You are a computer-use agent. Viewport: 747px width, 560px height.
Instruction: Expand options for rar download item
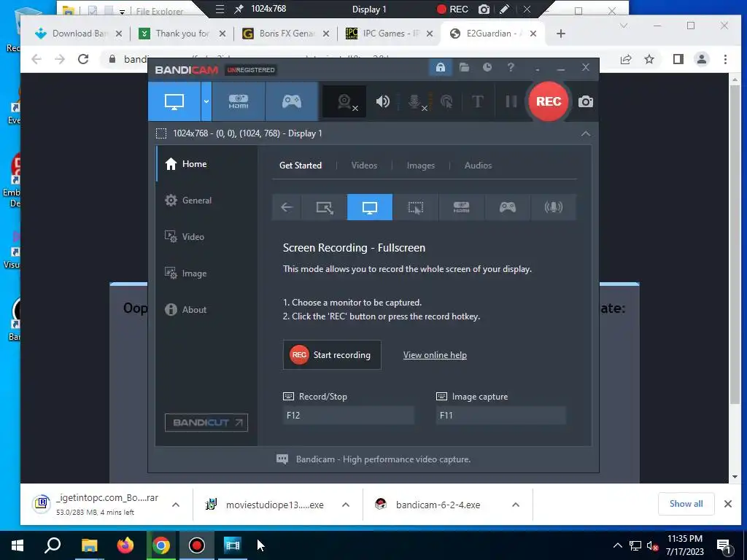click(176, 505)
